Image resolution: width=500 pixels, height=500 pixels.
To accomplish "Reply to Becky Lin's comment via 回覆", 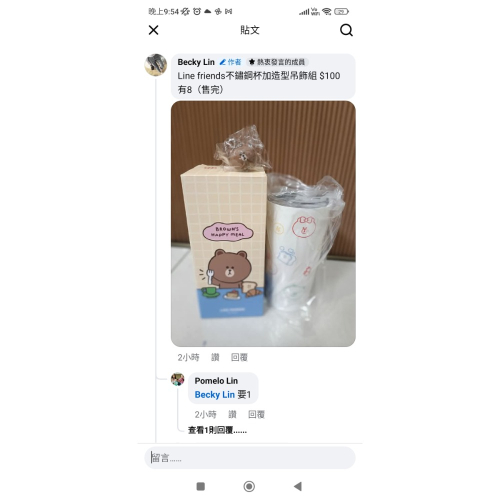I will click(239, 357).
